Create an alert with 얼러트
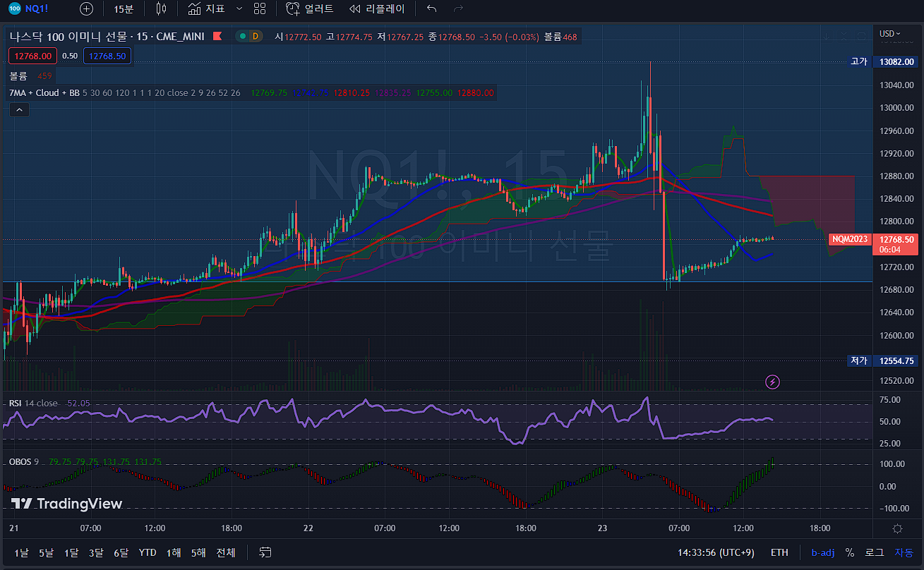The height and width of the screenshot is (570, 924). 310,9
